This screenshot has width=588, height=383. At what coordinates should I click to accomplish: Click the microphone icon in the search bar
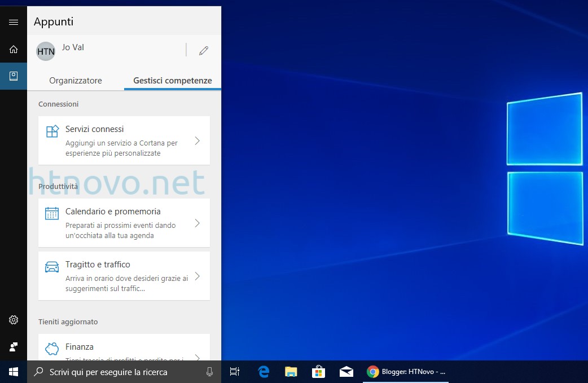point(209,372)
